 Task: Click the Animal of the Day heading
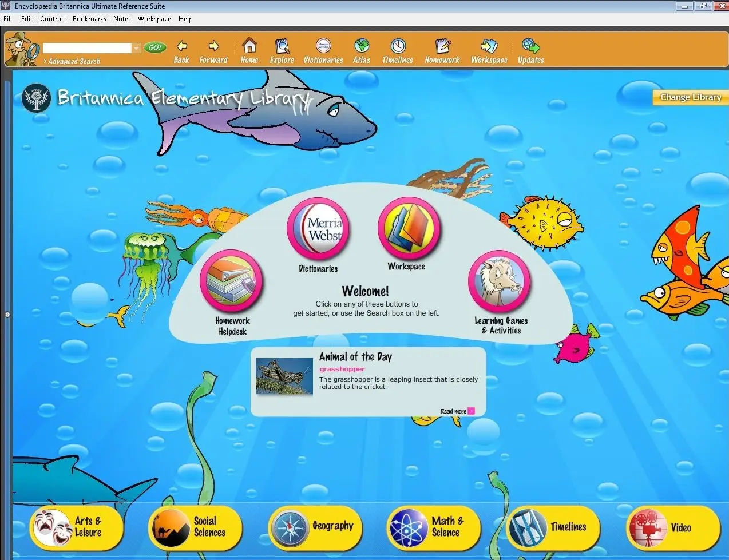pyautogui.click(x=355, y=357)
